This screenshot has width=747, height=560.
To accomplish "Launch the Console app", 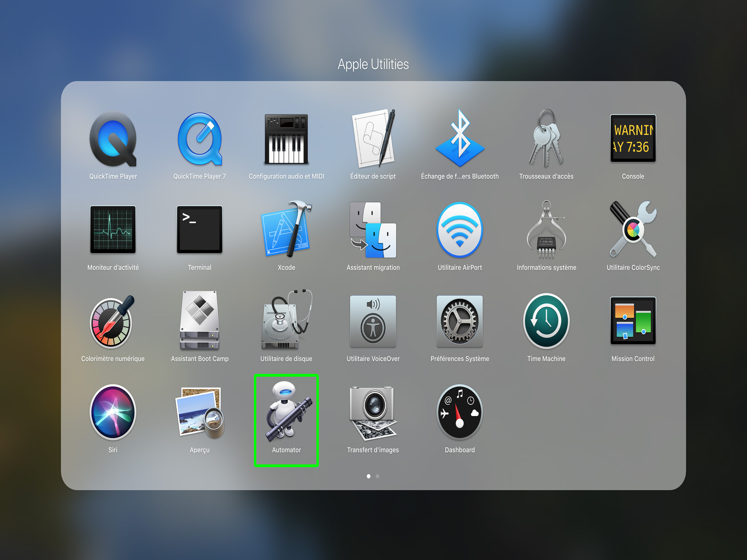I will [x=633, y=138].
